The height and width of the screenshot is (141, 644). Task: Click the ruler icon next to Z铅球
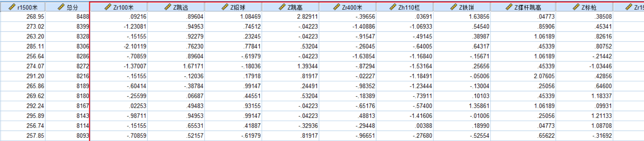tap(225, 7)
